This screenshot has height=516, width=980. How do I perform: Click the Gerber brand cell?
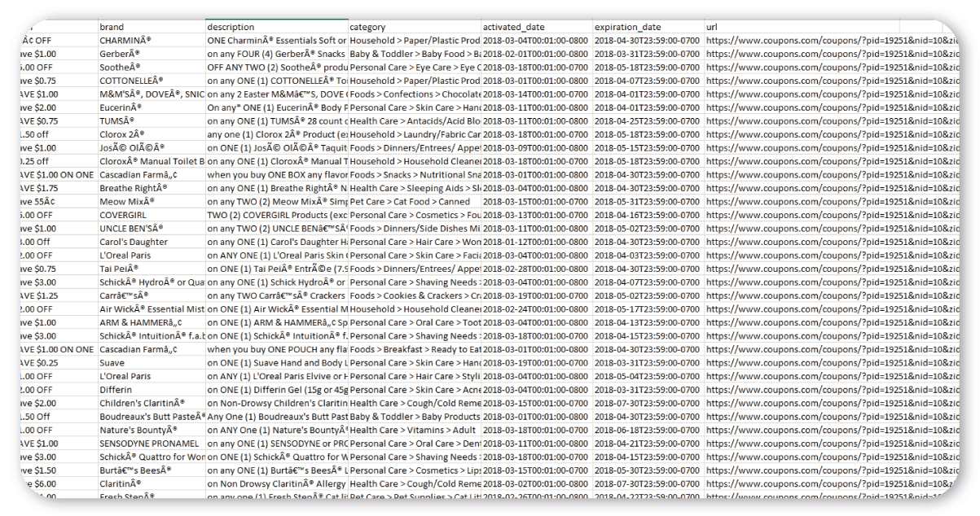coord(152,54)
